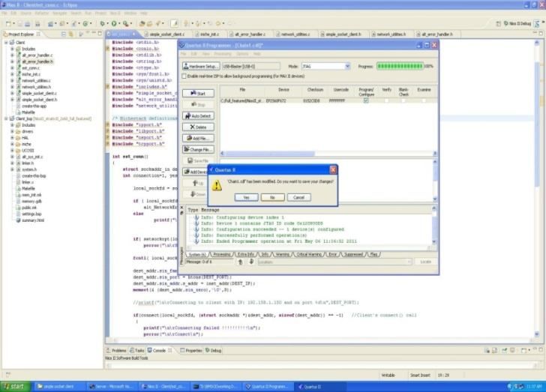Expand the drivers folder in Client_bsp
The width and height of the screenshot is (546, 392).
12,131
